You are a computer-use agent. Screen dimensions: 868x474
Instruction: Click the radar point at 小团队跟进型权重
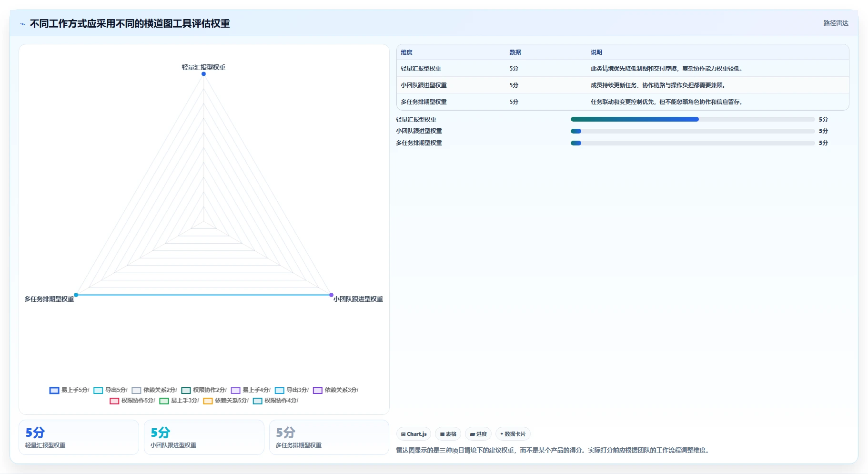pyautogui.click(x=332, y=295)
